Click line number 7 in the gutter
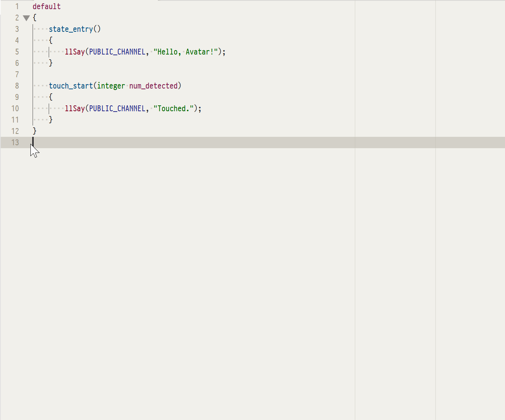The image size is (505, 420). [17, 75]
